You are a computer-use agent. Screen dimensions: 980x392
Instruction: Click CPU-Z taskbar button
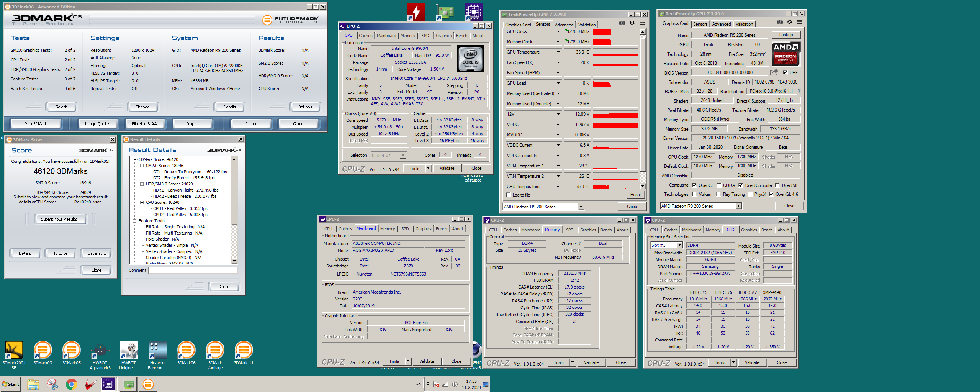[108, 384]
